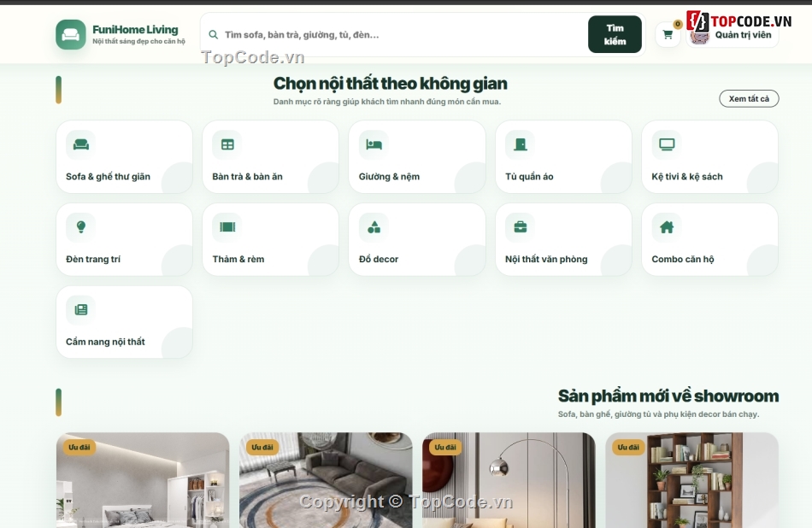
Task: Open Tủ quần áo category
Action: [563, 157]
